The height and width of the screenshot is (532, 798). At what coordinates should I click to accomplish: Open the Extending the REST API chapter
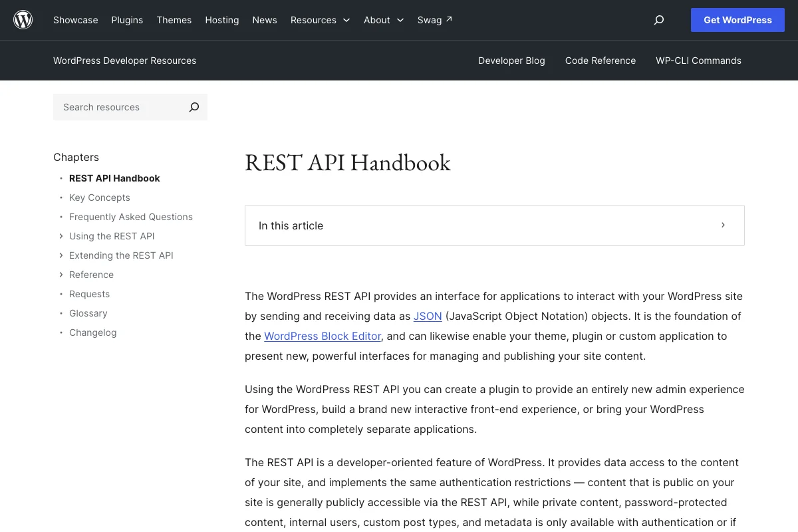pos(121,255)
